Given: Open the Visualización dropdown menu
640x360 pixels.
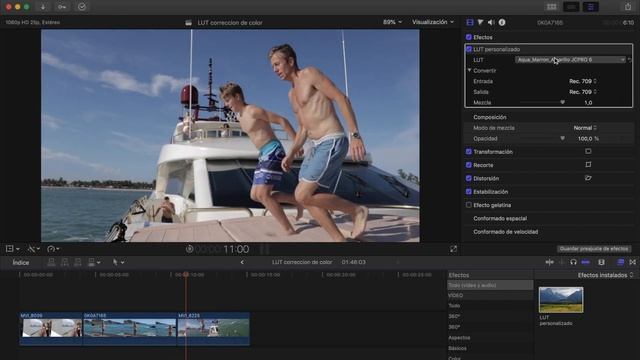Looking at the screenshot, I should pos(433,22).
